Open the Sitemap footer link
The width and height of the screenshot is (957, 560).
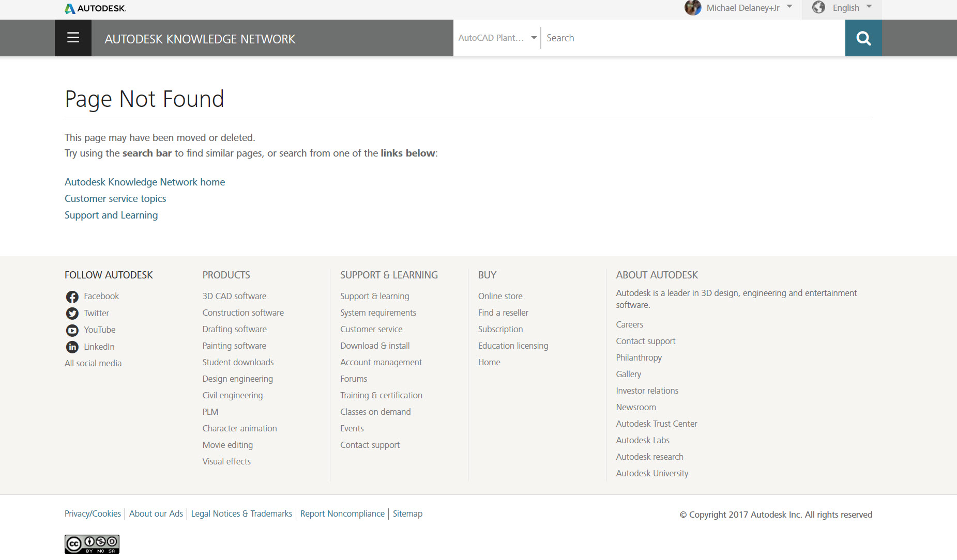click(x=407, y=514)
